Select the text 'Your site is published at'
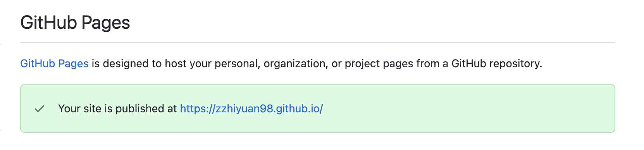 tap(117, 108)
